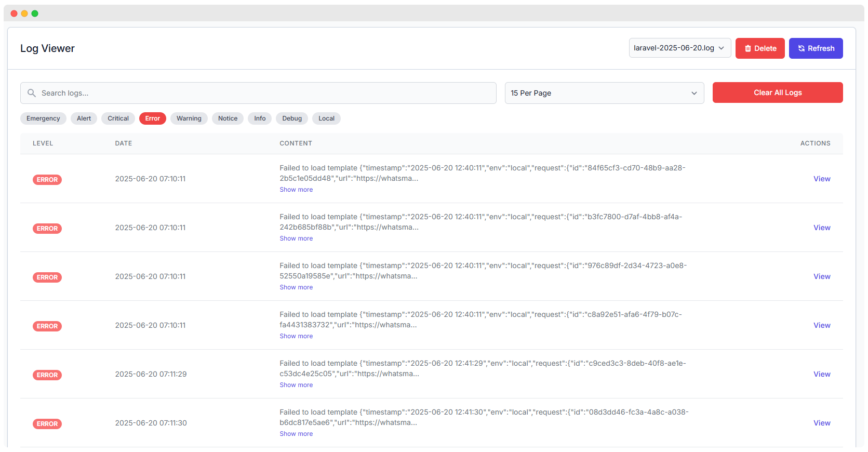Show more of the 07:11:30 log content
Screen dimensions: 868x452
click(x=296, y=434)
